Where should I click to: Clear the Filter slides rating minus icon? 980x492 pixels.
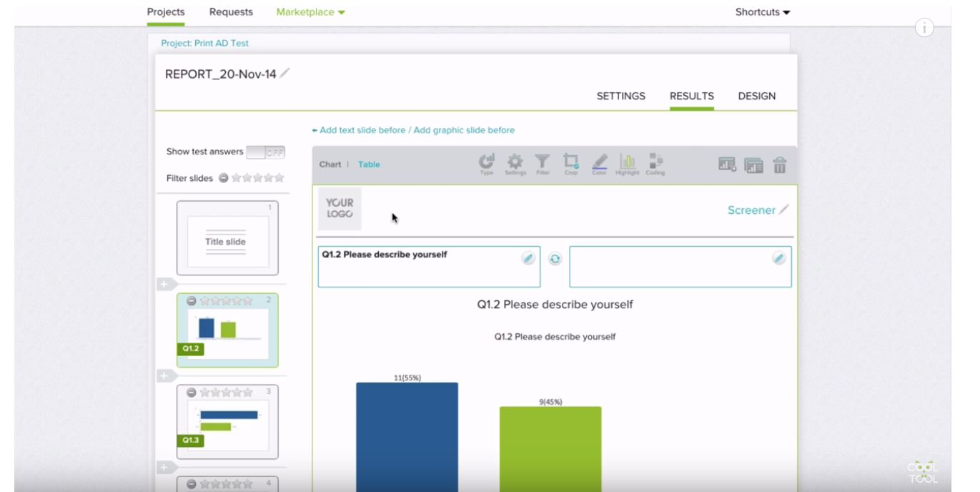coord(224,178)
